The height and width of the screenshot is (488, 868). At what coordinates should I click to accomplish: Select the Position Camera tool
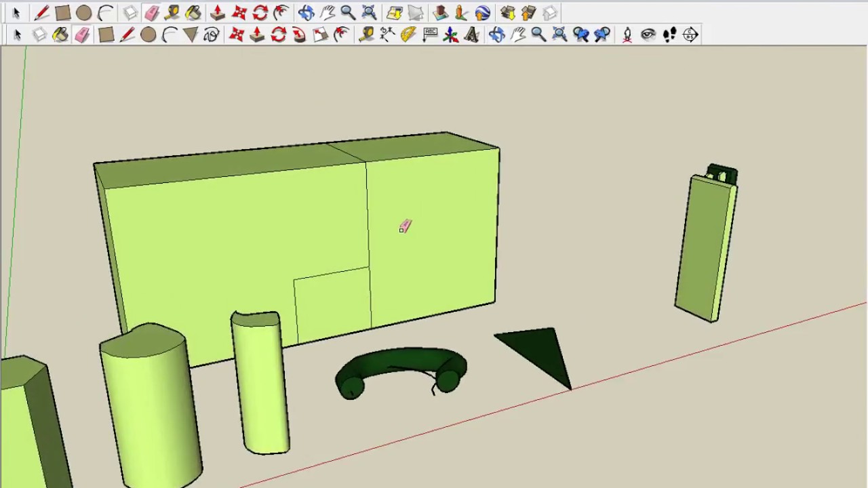[x=627, y=35]
